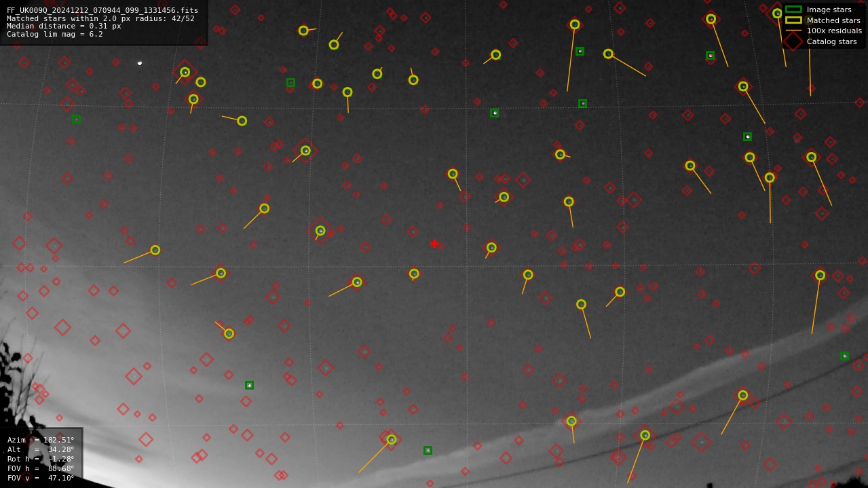Click the yellow Matched stars legend swatch
This screenshot has height=488, width=868.
(x=793, y=20)
